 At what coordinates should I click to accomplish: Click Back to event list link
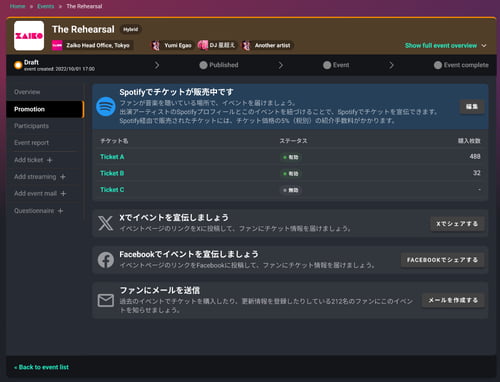[x=41, y=367]
